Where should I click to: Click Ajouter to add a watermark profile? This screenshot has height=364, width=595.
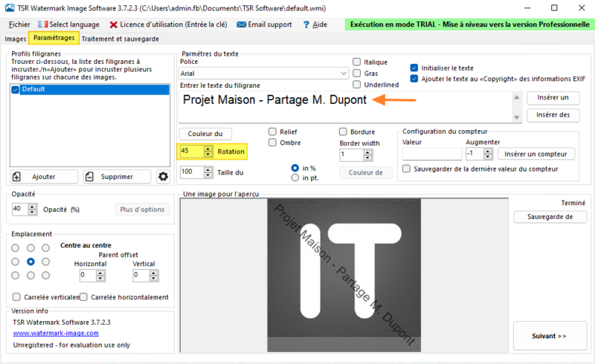[44, 177]
